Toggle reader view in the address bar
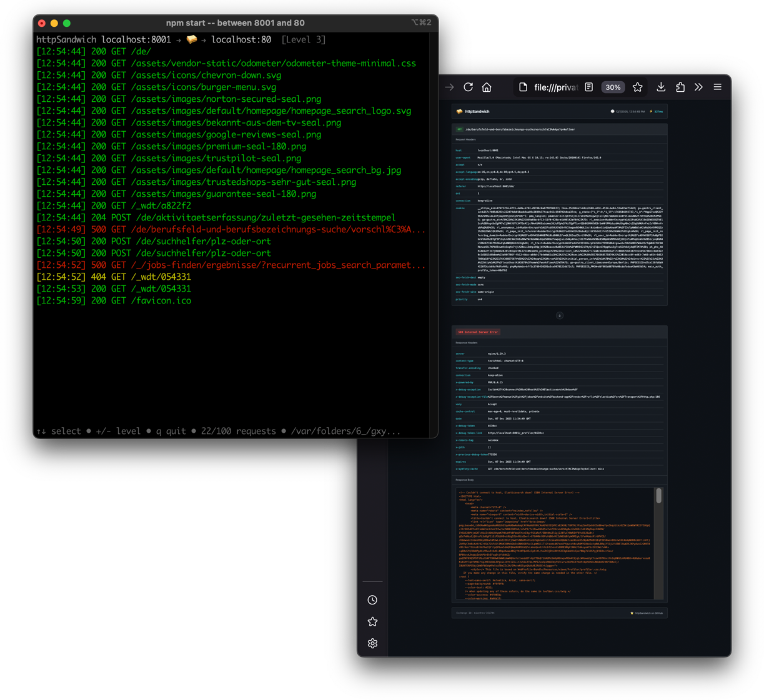764x700 pixels. click(x=589, y=87)
